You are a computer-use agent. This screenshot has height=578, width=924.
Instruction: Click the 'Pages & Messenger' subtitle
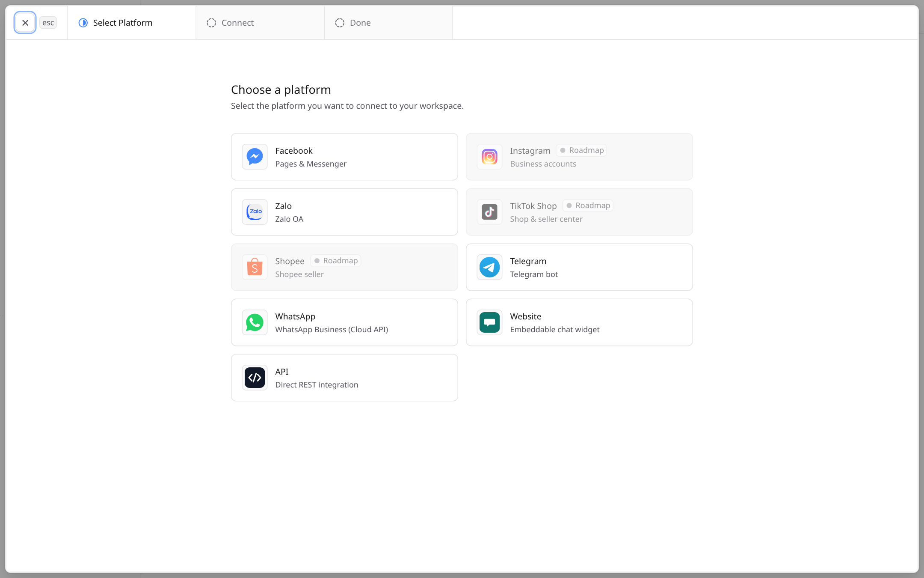(x=311, y=164)
